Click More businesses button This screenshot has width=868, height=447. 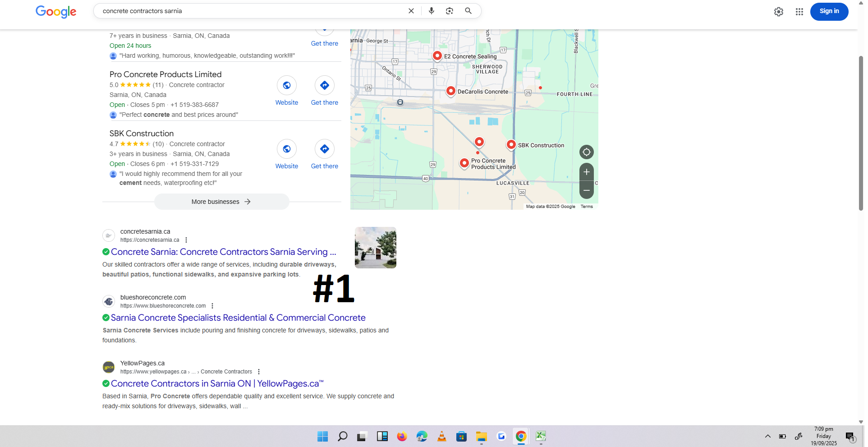point(221,202)
